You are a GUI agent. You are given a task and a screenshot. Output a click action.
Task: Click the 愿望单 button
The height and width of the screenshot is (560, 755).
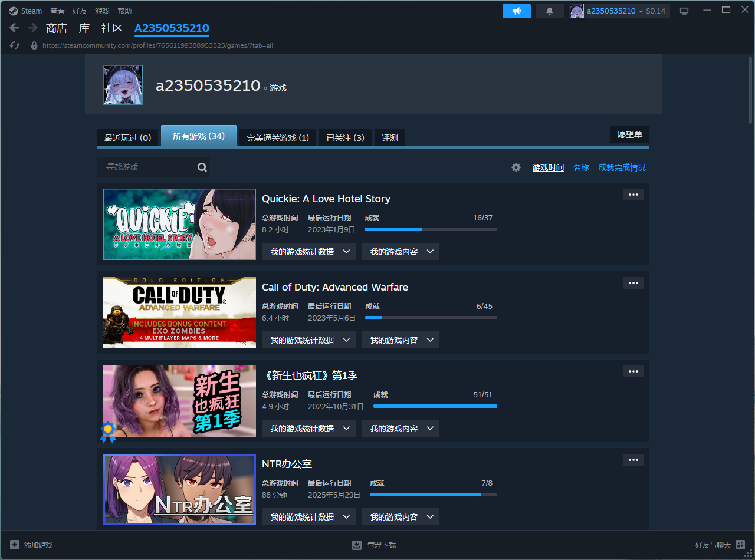pos(629,134)
